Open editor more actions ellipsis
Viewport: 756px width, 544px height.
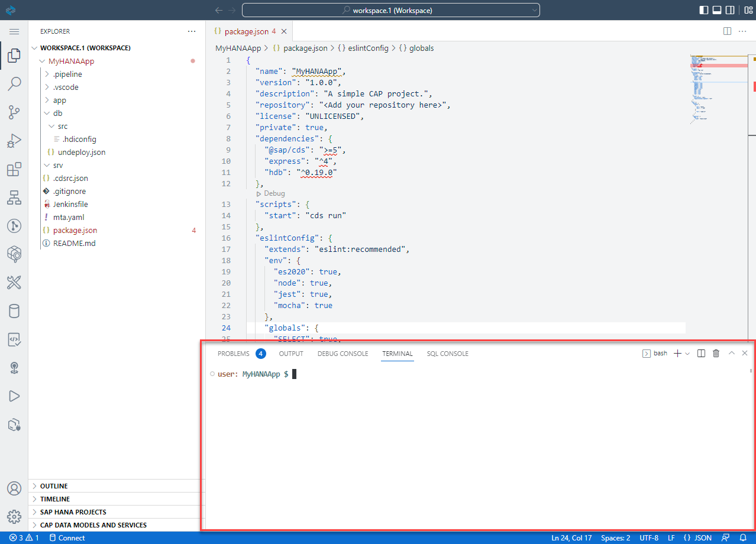[x=744, y=31]
